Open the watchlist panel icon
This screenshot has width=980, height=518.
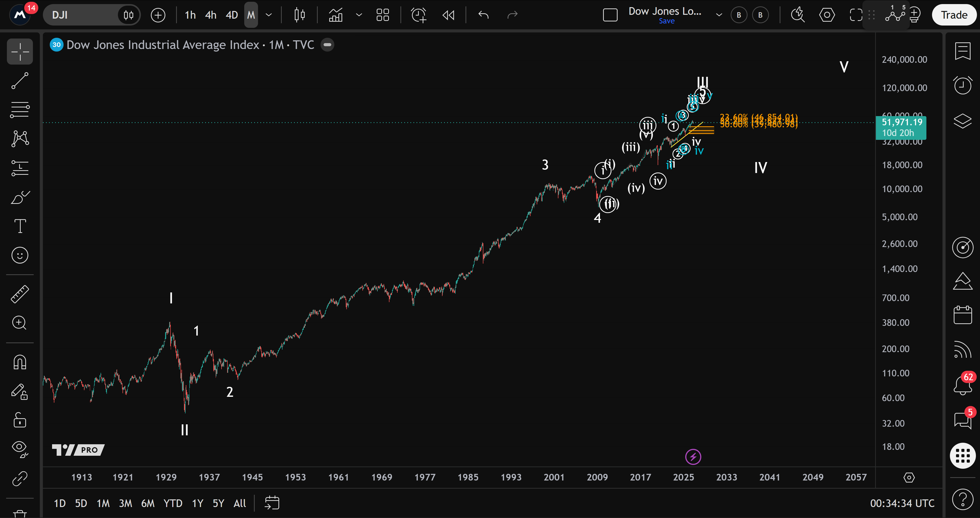(x=962, y=51)
